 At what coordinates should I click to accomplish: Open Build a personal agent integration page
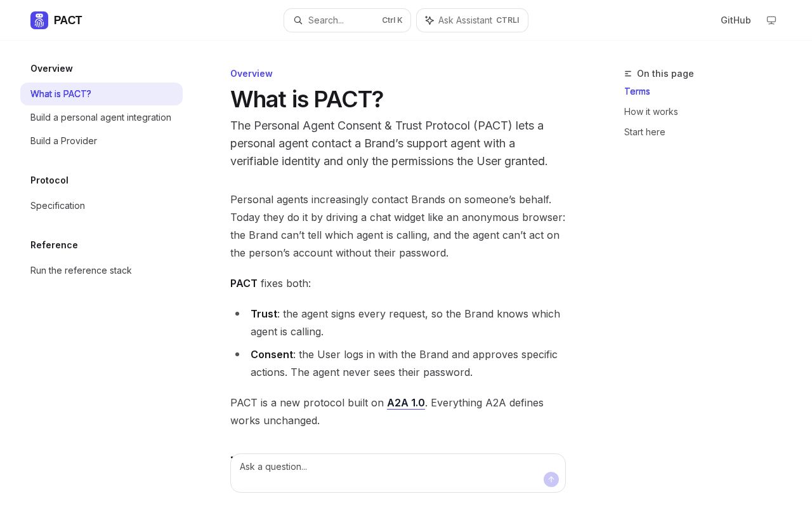(x=101, y=117)
